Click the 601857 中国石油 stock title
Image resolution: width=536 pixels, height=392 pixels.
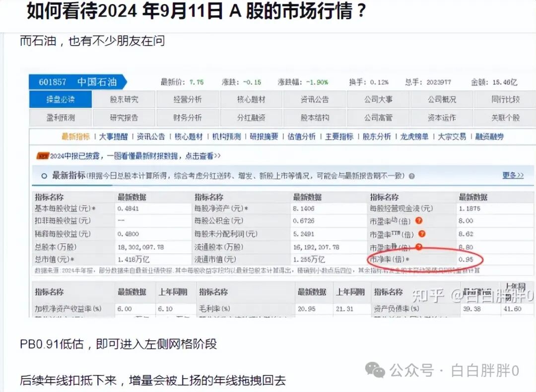77,82
